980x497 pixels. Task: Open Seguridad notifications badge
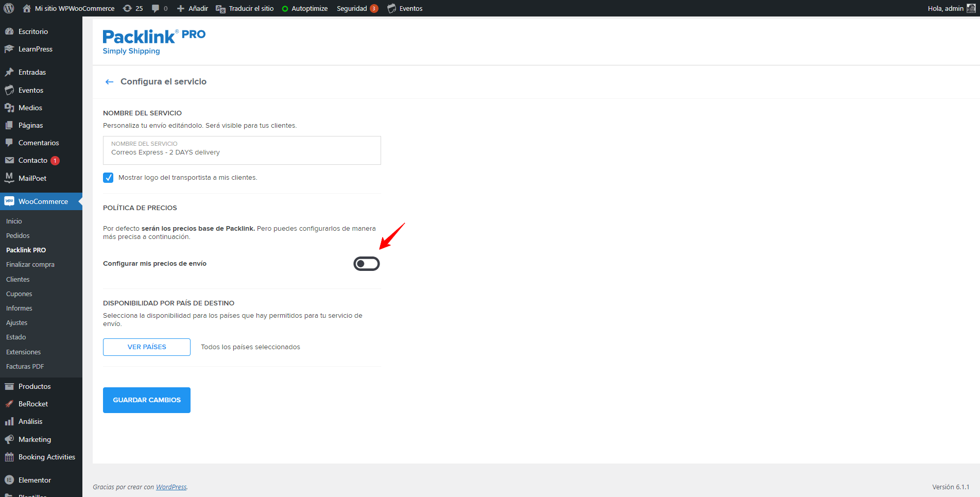click(374, 8)
